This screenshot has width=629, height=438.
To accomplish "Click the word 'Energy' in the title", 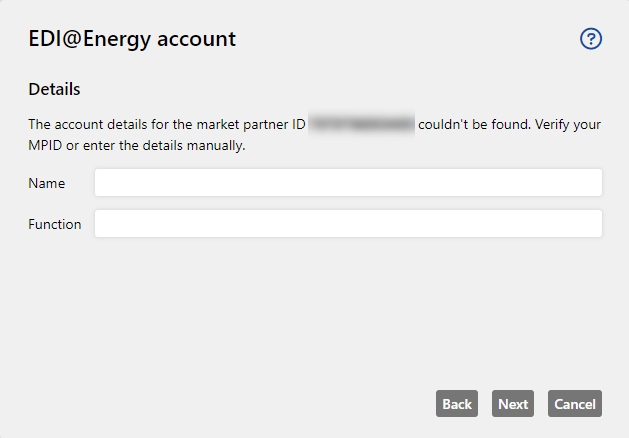I will [117, 40].
